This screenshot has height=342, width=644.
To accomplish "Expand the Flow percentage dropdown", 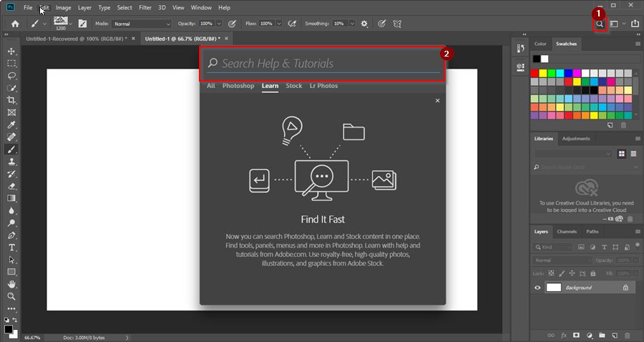I will tap(279, 24).
